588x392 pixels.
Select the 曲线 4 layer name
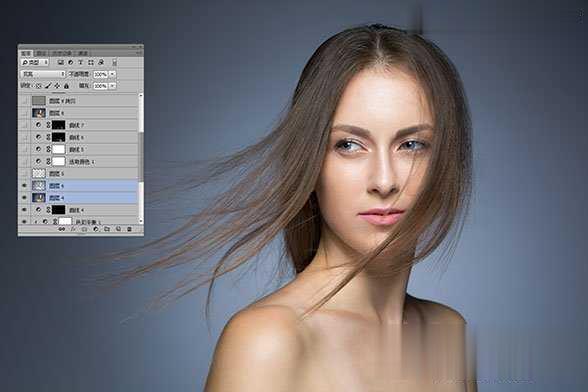76,210
